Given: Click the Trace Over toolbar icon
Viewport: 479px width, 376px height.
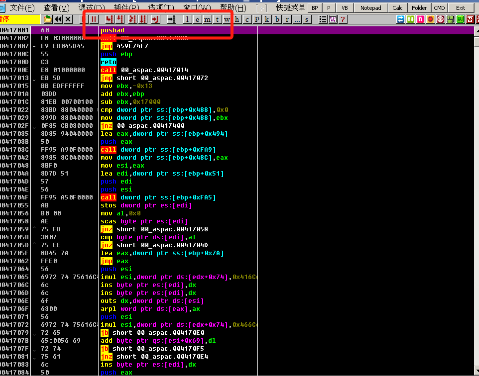Looking at the screenshot, I should tap(143, 19).
